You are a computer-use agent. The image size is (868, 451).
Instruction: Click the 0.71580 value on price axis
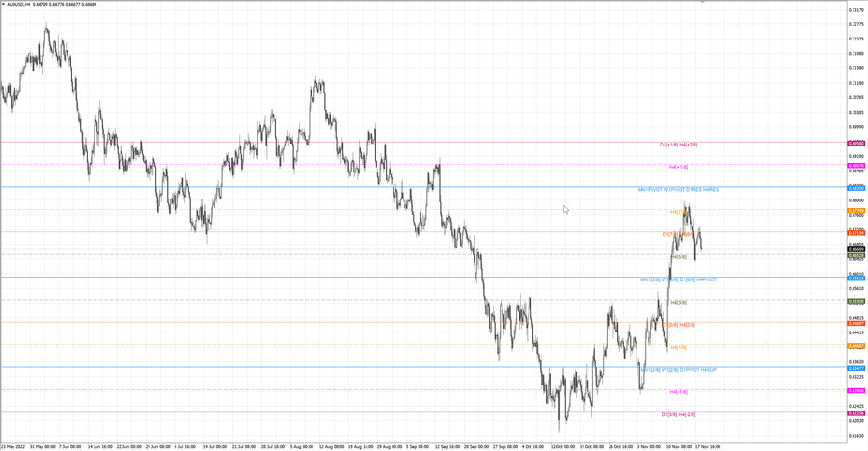coord(855,68)
